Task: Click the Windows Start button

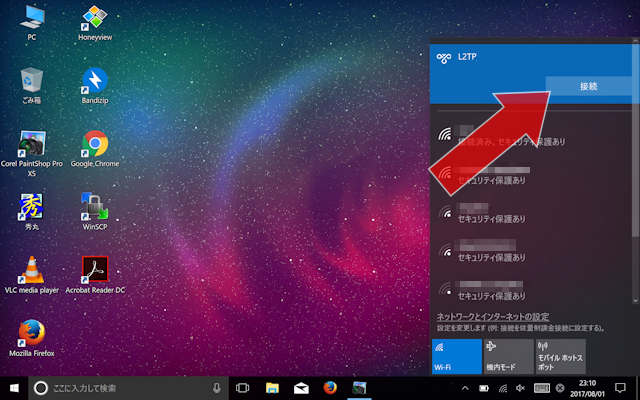Action: click(x=15, y=388)
